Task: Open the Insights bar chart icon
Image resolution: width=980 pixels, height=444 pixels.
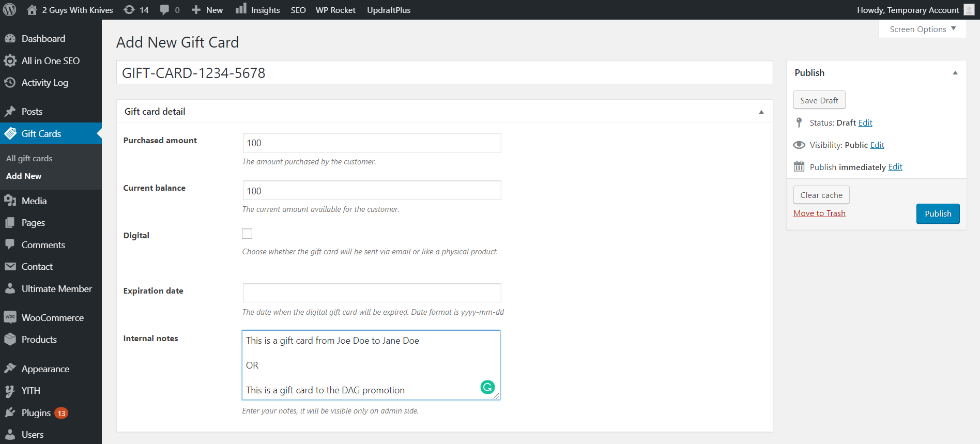Action: (x=241, y=9)
